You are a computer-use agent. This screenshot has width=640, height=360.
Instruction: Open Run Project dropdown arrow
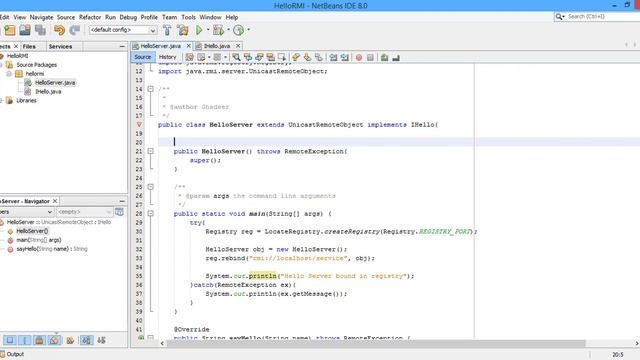(208, 30)
